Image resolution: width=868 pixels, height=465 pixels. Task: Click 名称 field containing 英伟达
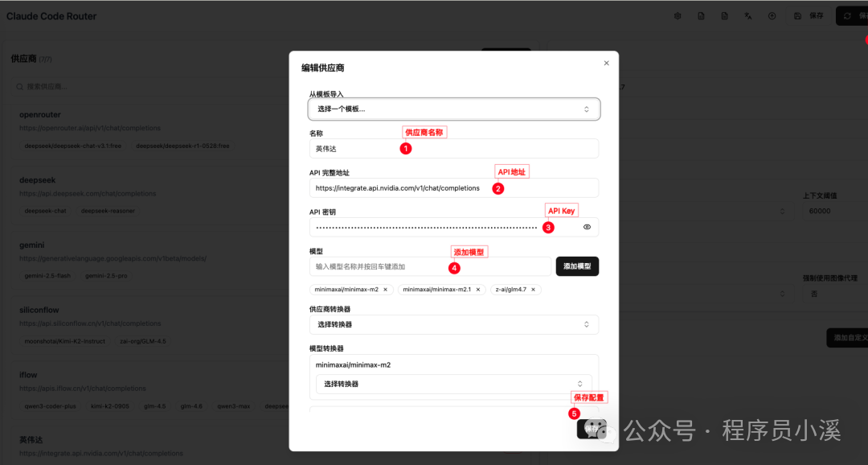coord(454,149)
